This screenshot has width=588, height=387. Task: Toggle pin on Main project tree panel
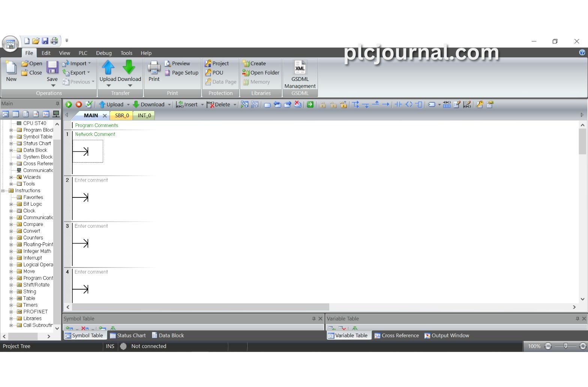coord(57,104)
